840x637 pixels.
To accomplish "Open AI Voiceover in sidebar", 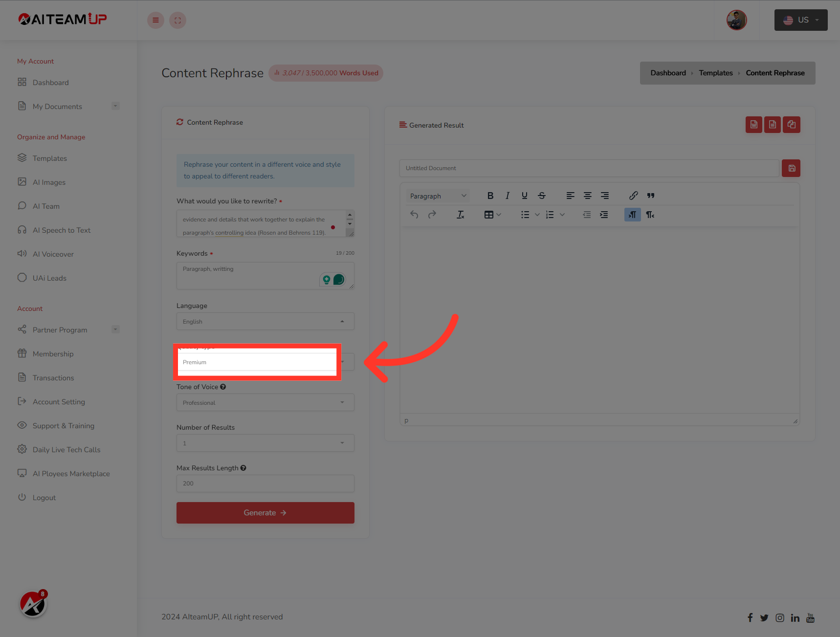I will [x=53, y=254].
